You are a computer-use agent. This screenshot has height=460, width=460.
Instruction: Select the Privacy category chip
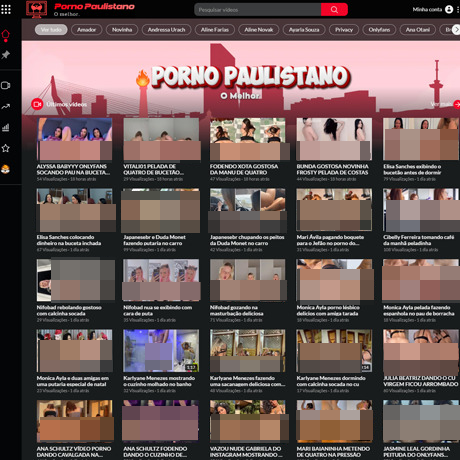point(344,30)
